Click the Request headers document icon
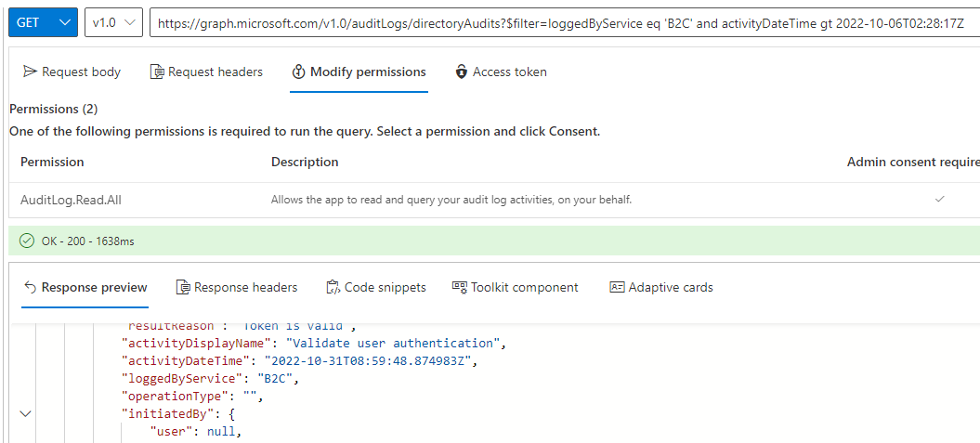 (158, 72)
